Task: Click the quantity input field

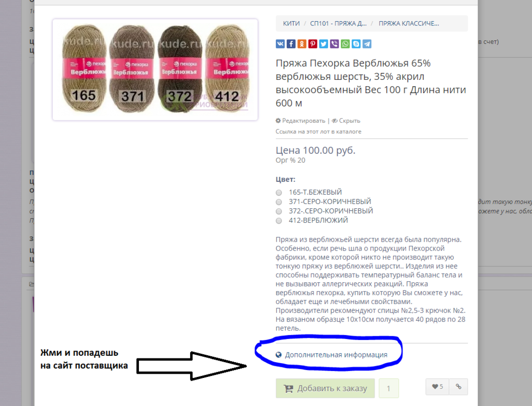Action: click(388, 388)
